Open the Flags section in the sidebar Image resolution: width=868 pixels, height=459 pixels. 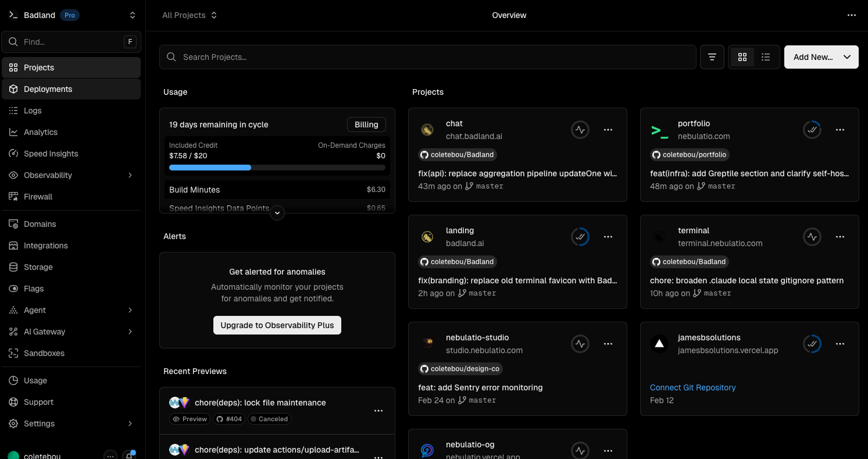[33, 288]
